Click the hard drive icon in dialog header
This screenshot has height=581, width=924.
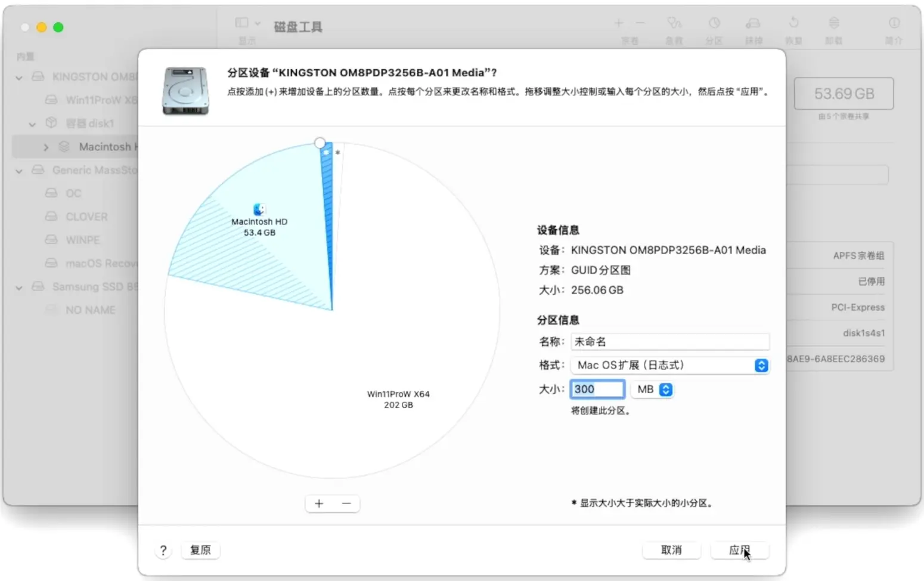185,91
